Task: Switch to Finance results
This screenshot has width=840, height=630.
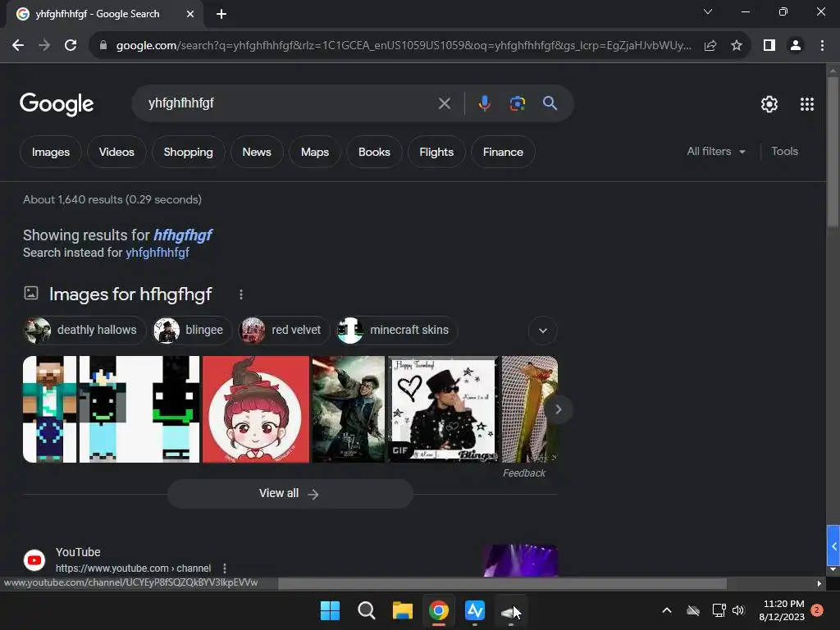Action: click(503, 152)
